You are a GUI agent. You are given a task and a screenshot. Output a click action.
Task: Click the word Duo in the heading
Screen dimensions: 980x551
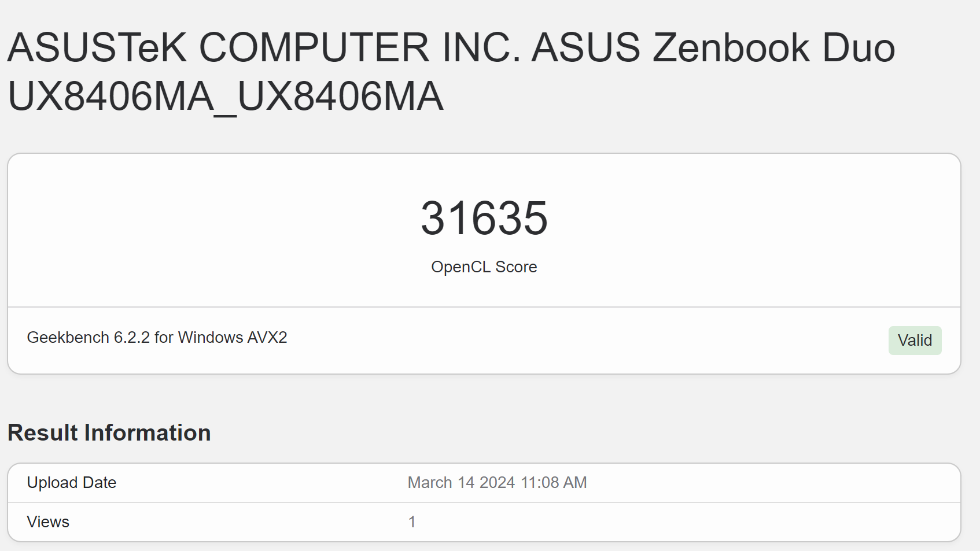[859, 47]
